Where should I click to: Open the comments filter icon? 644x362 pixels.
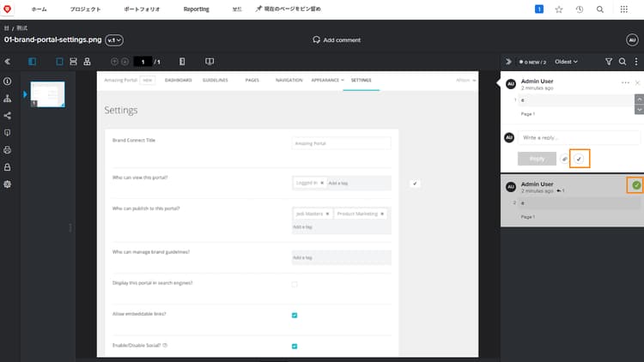point(609,62)
